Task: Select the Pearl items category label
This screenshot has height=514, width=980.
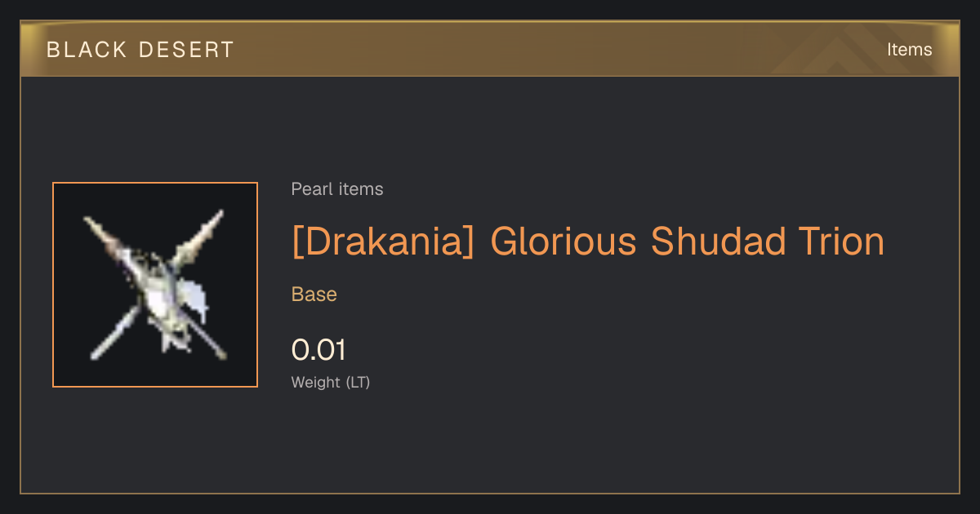Action: pos(337,189)
